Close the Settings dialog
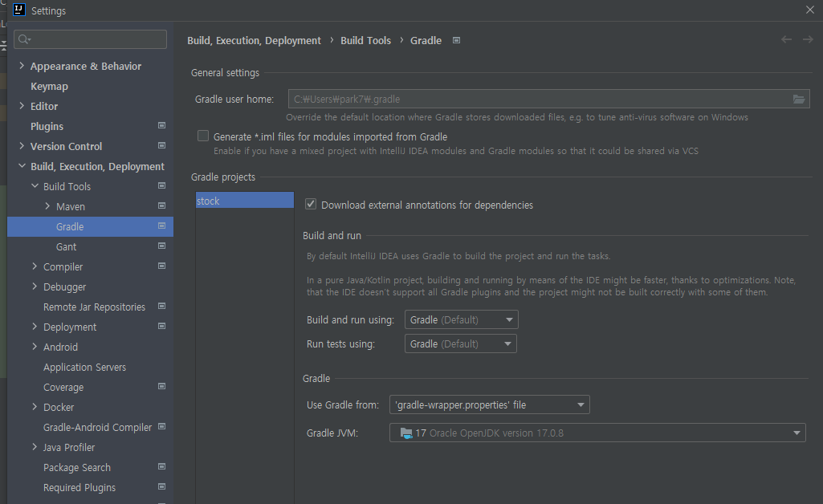Image resolution: width=823 pixels, height=504 pixels. [x=810, y=10]
